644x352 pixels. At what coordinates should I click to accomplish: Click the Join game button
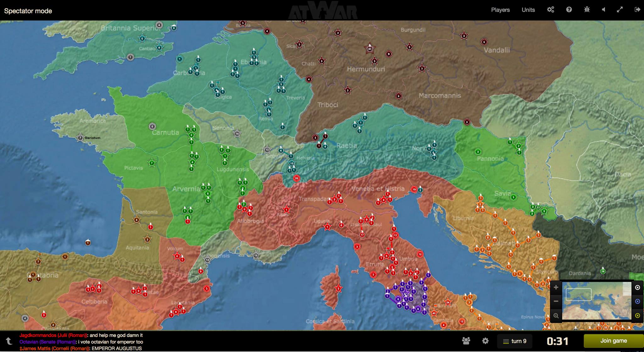tap(613, 341)
